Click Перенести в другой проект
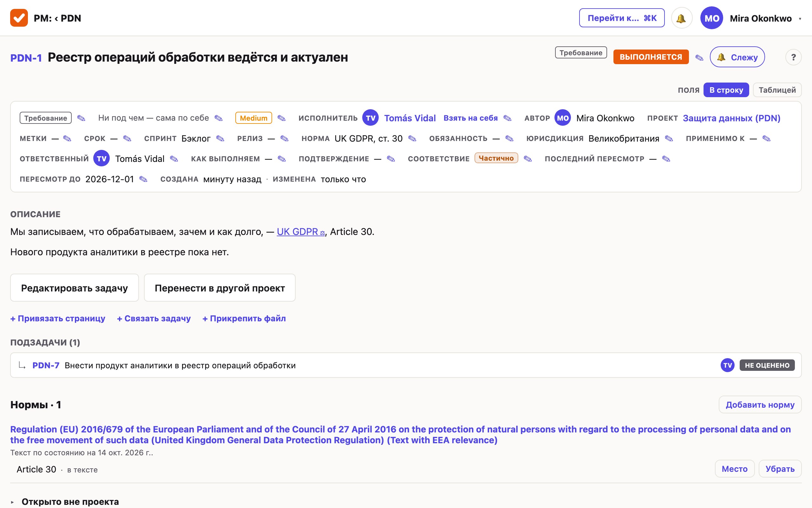Image resolution: width=812 pixels, height=508 pixels. coord(220,288)
